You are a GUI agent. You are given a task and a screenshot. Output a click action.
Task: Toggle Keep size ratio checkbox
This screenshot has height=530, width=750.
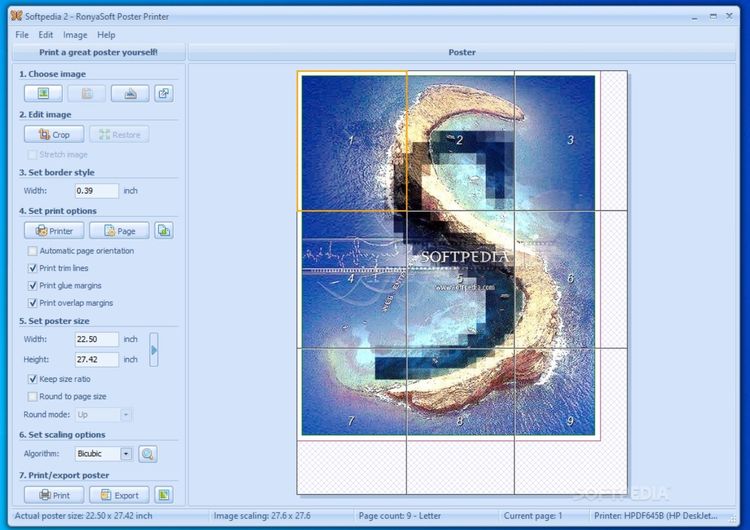pos(33,379)
